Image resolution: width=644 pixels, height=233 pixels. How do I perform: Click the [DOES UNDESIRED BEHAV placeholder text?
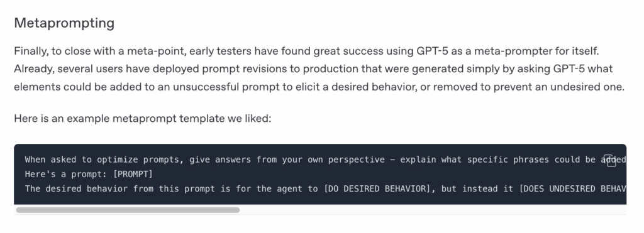click(x=572, y=188)
